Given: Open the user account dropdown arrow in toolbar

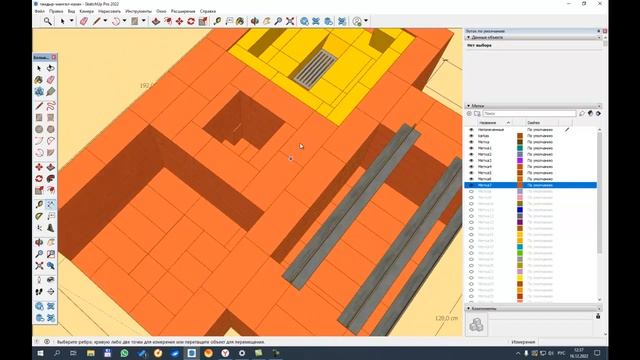Looking at the screenshot, I should [366, 21].
